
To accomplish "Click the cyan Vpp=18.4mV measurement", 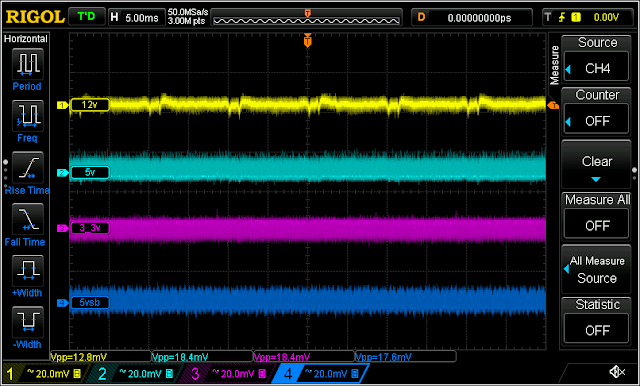I will tap(180, 357).
